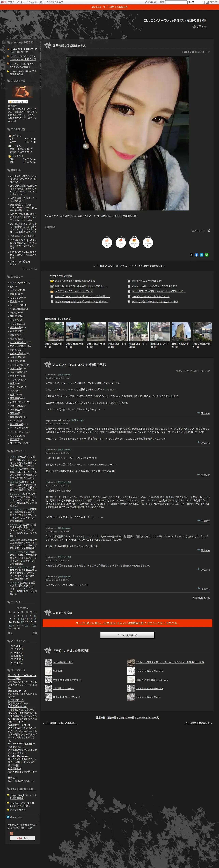This screenshot has height=868, width=219.
Task: Go to 前月 in the calendar
Action: click(10, 633)
